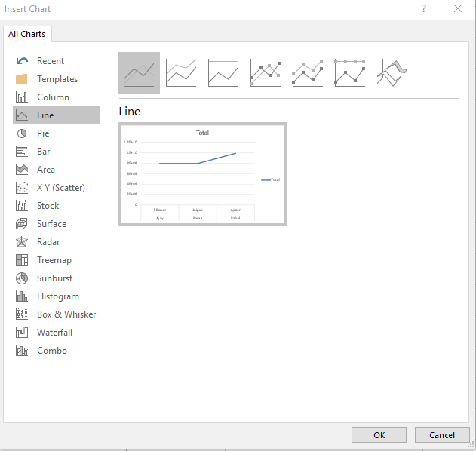Click the All Charts tab
The width and height of the screenshot is (476, 451).
pyautogui.click(x=27, y=34)
